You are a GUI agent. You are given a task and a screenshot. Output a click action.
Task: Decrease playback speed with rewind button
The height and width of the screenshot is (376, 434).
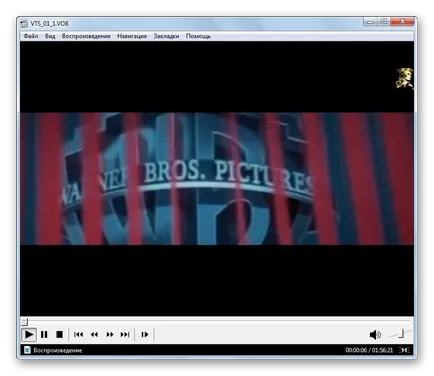point(94,334)
